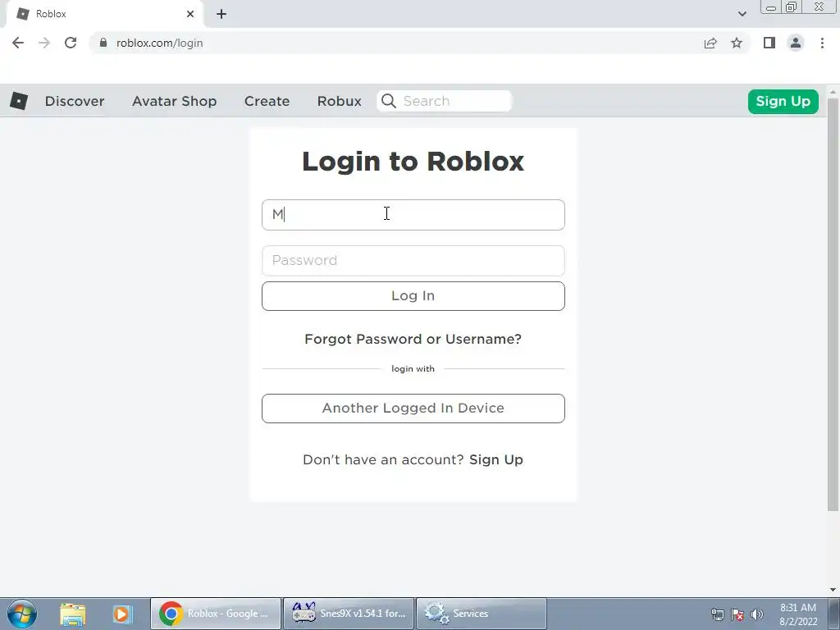The width and height of the screenshot is (840, 630).
Task: Click the search magnifier icon
Action: pyautogui.click(x=389, y=101)
